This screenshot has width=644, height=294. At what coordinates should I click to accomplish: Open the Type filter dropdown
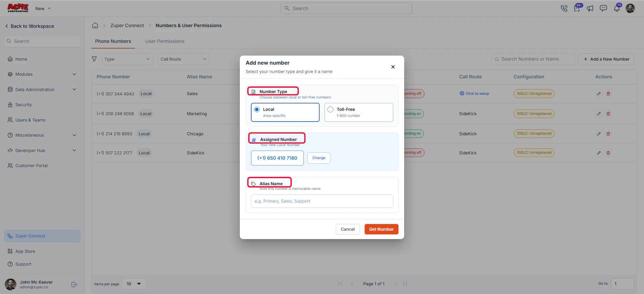click(127, 59)
